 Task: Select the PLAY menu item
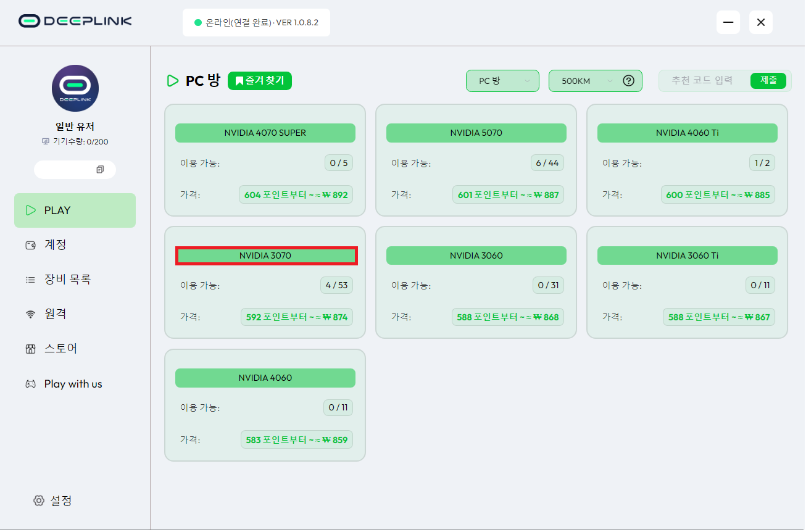click(75, 210)
